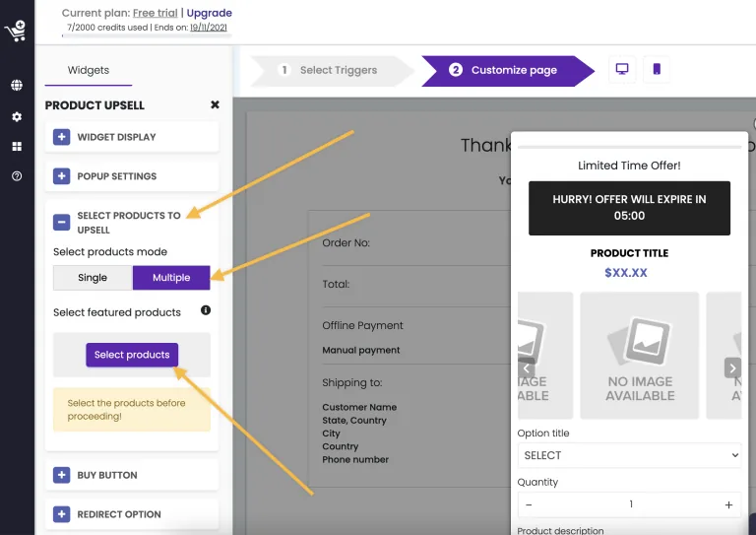This screenshot has width=756, height=535.
Task: Increase quantity with plus button
Action: tap(728, 504)
